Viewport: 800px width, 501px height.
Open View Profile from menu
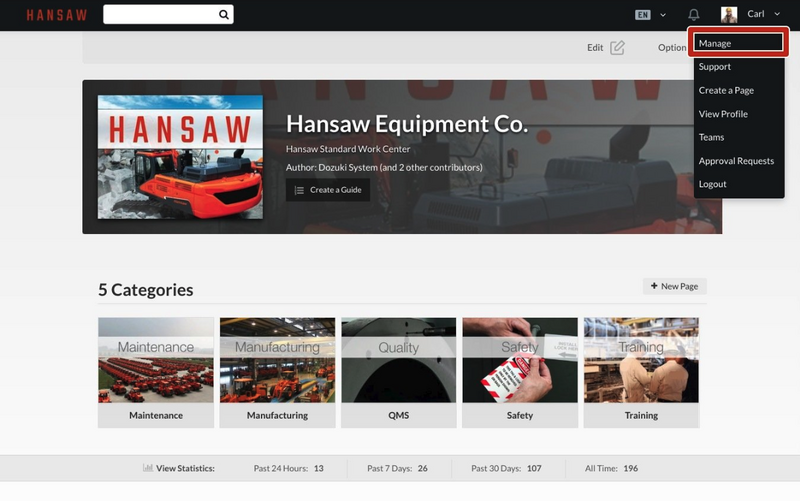[723, 114]
